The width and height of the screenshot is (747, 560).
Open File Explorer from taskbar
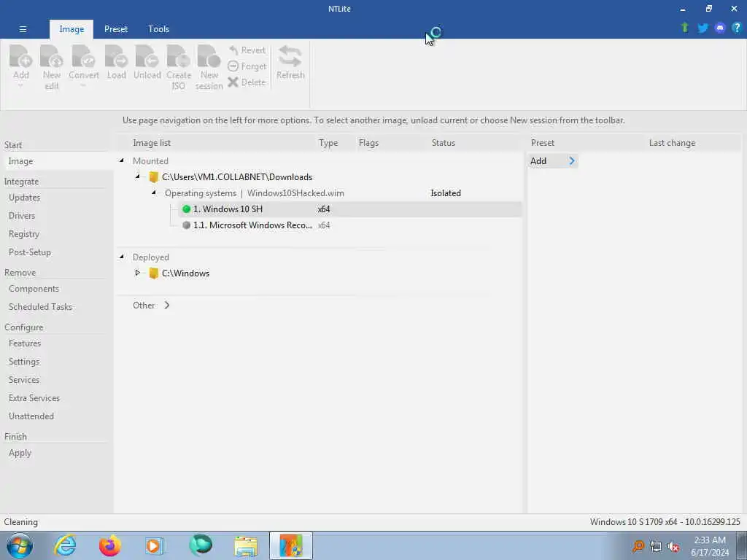point(246,545)
